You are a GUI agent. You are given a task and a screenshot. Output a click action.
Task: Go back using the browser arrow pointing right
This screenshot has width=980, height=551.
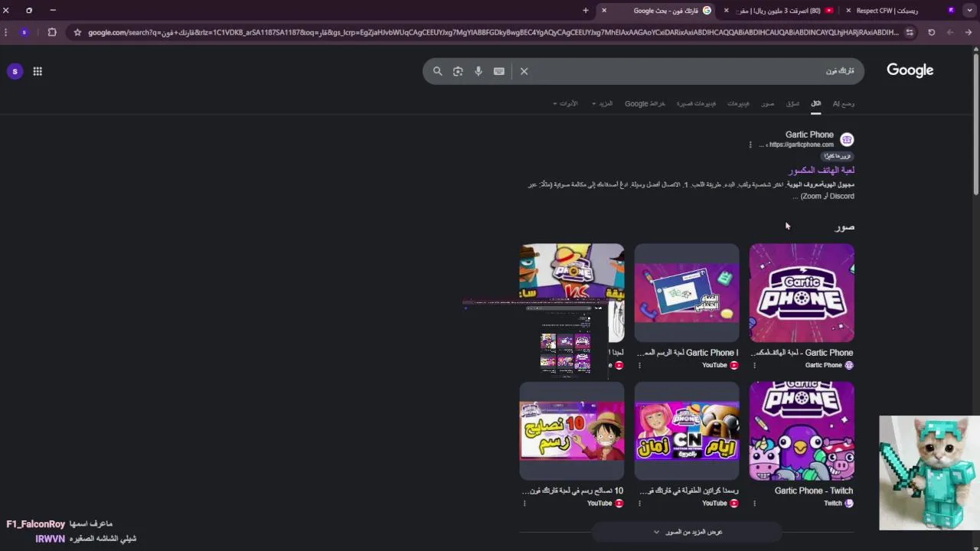tap(969, 32)
